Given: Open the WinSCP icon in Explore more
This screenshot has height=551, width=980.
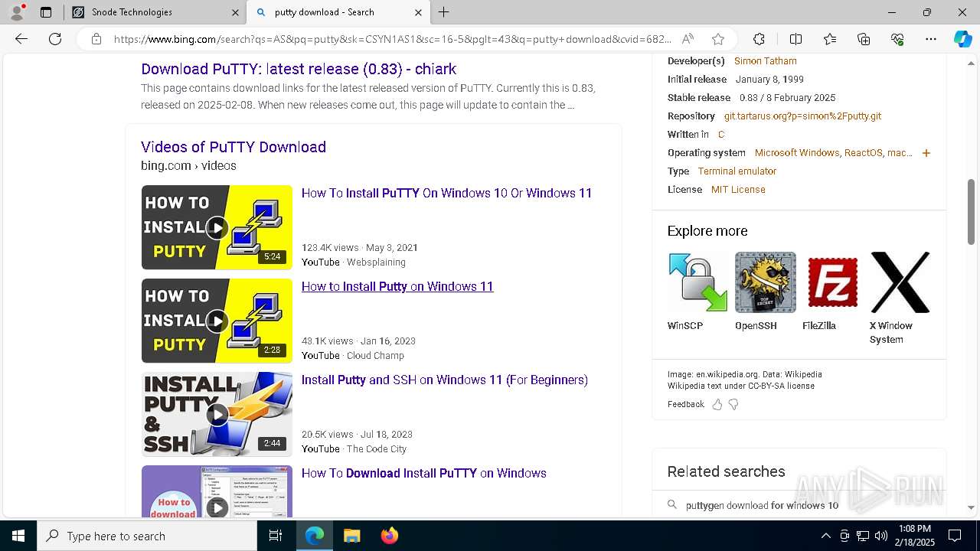Looking at the screenshot, I should [698, 282].
